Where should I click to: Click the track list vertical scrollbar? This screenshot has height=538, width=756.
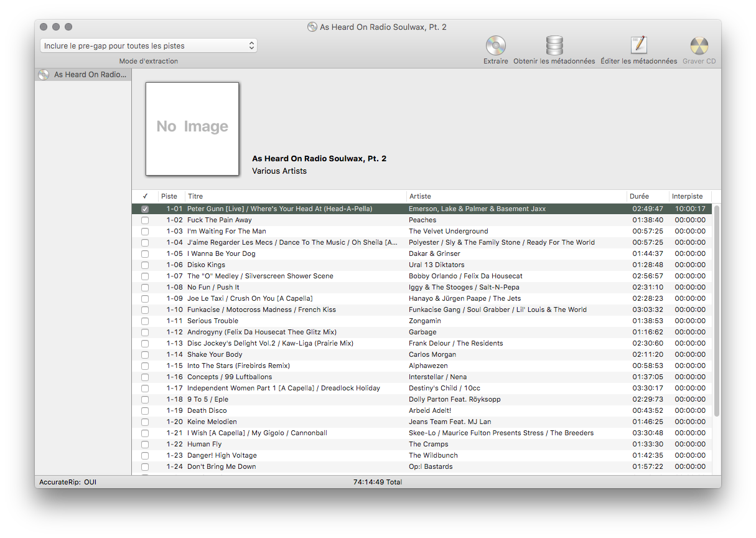pos(716,310)
